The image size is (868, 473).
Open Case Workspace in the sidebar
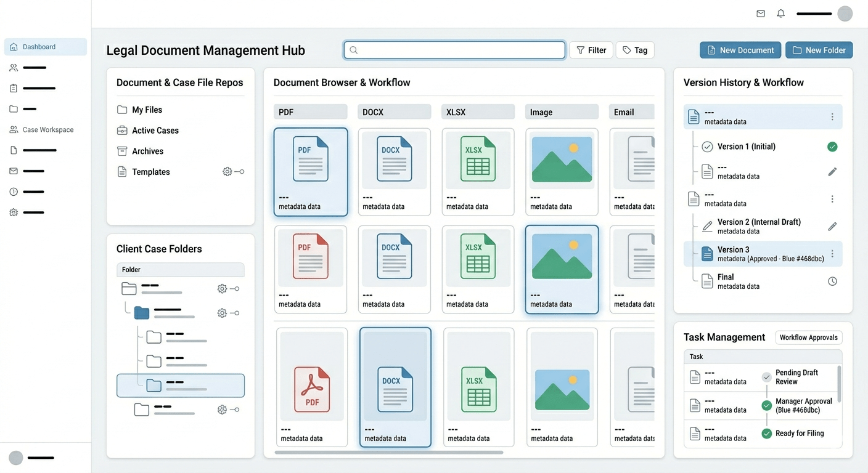coord(47,130)
